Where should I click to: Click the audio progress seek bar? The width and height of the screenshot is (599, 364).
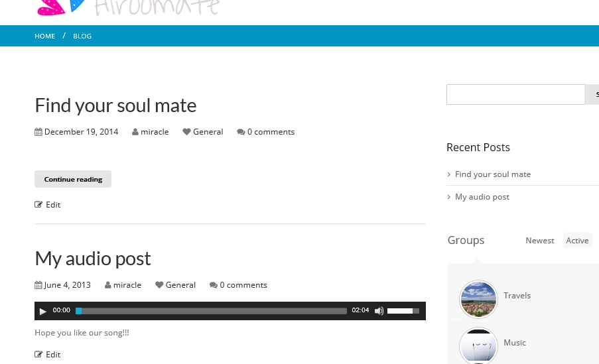point(212,311)
